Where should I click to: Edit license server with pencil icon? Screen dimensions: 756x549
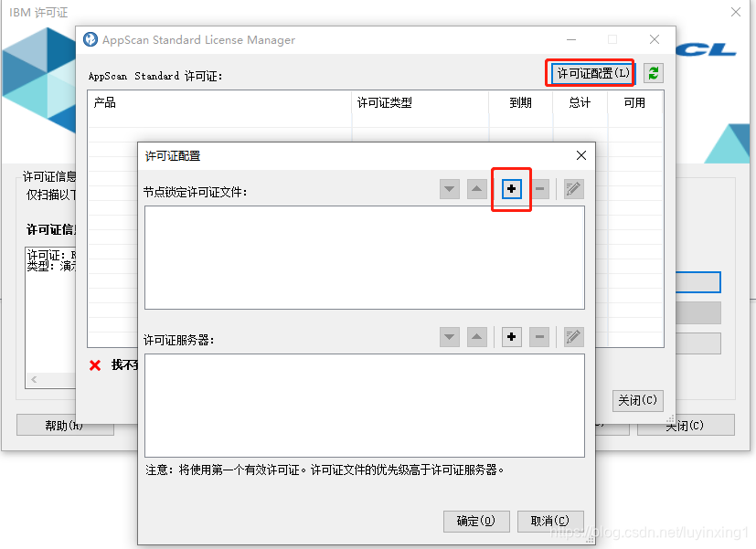click(573, 337)
